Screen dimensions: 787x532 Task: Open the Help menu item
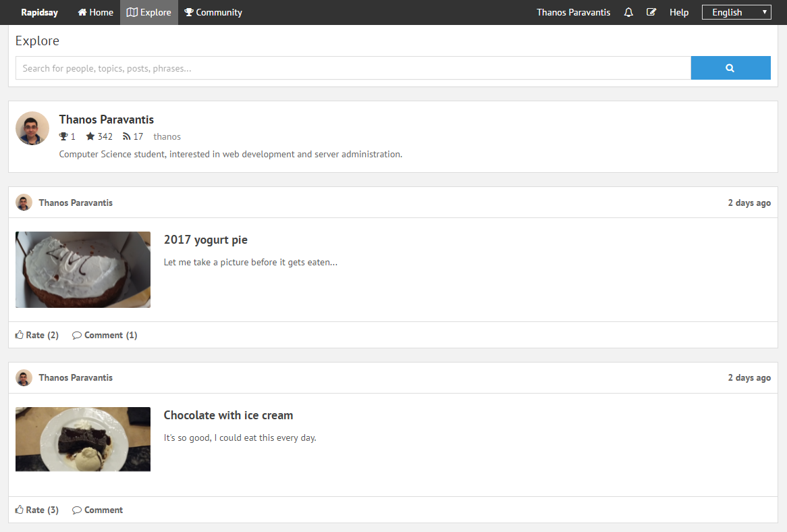[678, 13]
